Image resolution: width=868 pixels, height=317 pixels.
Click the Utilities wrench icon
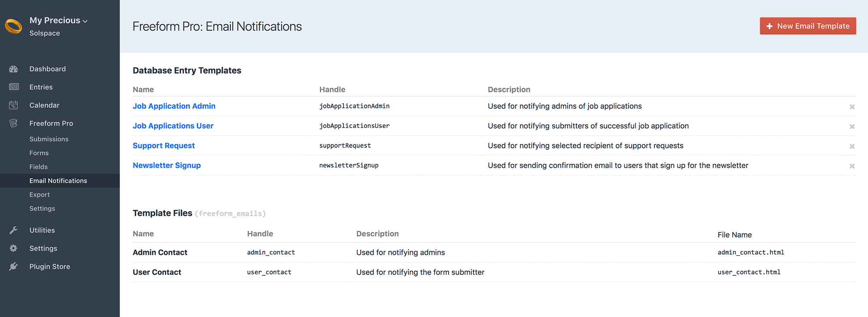pyautogui.click(x=13, y=230)
